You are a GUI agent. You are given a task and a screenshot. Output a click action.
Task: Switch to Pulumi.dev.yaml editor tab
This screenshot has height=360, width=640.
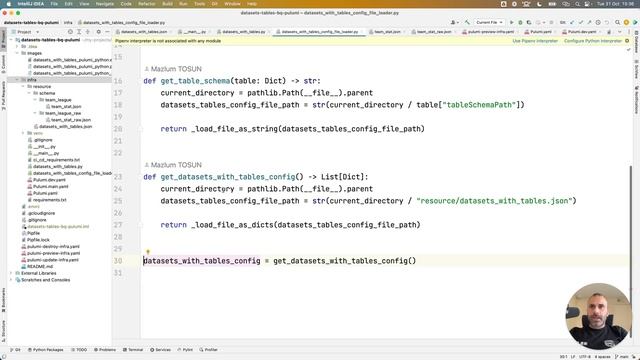pyautogui.click(x=582, y=32)
